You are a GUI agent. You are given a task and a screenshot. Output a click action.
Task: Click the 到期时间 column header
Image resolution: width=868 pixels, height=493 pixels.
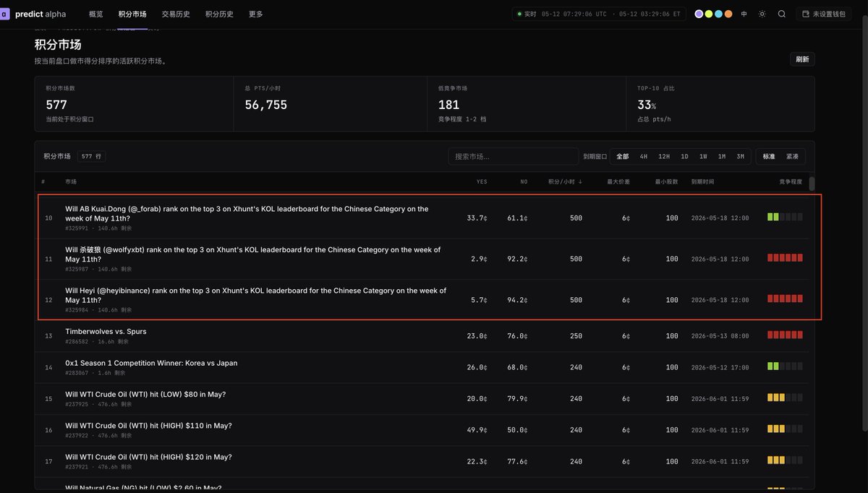tap(702, 181)
